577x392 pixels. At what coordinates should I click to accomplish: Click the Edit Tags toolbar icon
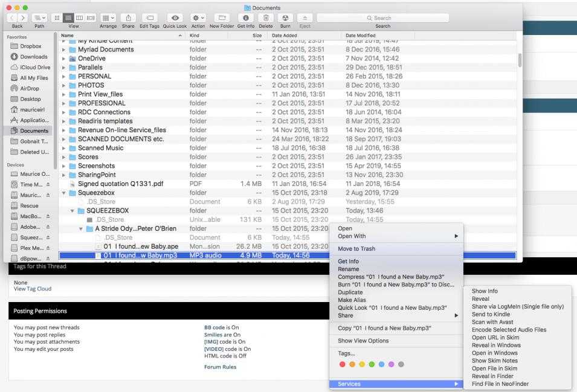[149, 19]
